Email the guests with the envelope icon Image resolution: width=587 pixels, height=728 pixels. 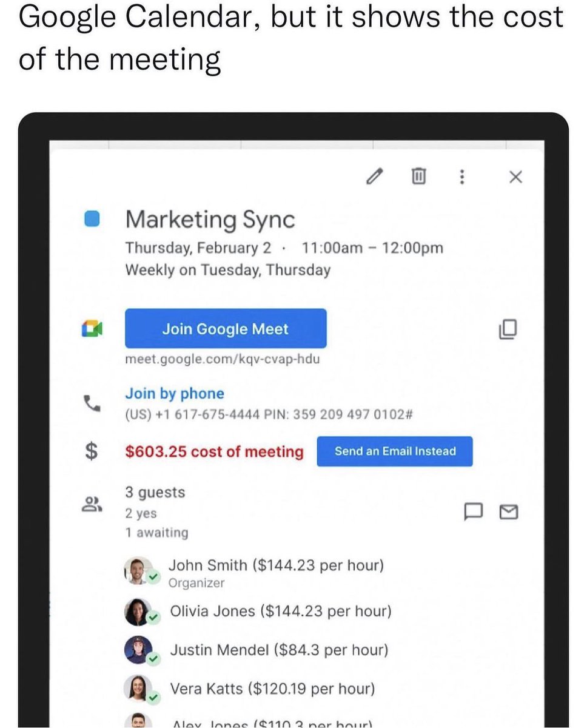coord(509,513)
